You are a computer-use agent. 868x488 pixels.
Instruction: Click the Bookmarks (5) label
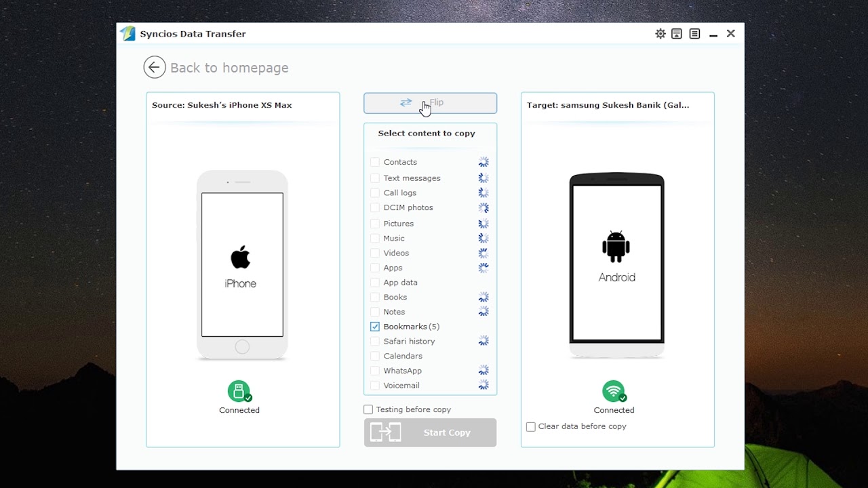[x=412, y=327]
